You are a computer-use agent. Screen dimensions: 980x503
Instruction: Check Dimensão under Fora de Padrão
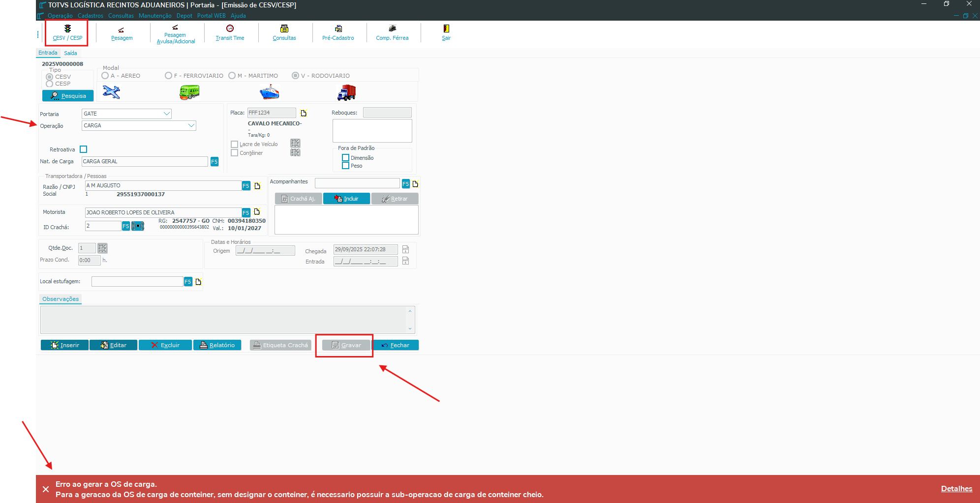[346, 158]
